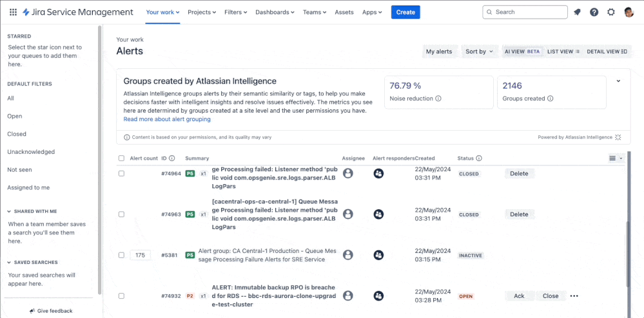The height and width of the screenshot is (318, 644).
Task: Select checkbox for alert #74963
Action: (x=121, y=214)
